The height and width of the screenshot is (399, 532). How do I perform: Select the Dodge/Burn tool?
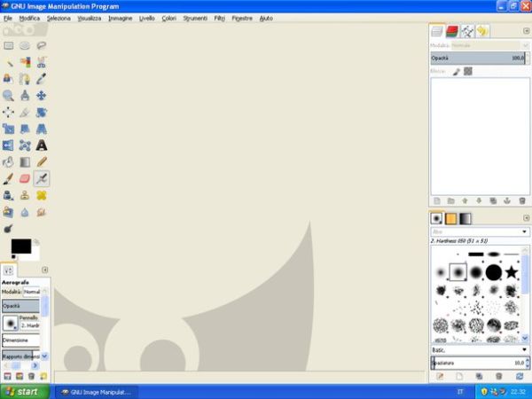(x=9, y=229)
